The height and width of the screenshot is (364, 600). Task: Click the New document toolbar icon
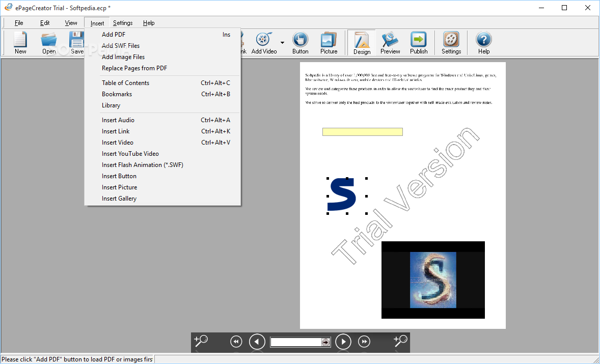pos(20,43)
